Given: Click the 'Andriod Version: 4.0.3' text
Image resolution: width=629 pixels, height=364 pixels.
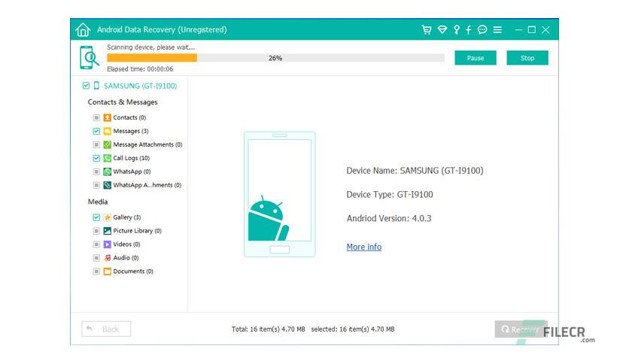Looking at the screenshot, I should pyautogui.click(x=389, y=219).
